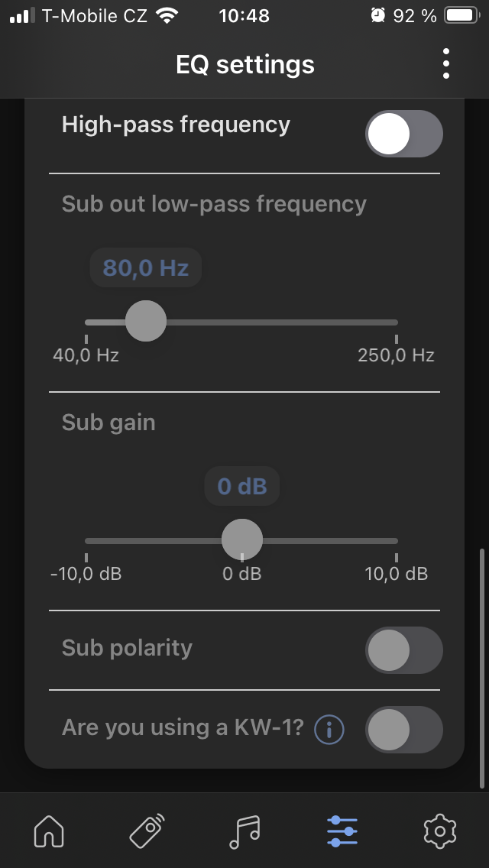Tap the EQ settings title
The height and width of the screenshot is (868, 489).
pyautogui.click(x=244, y=64)
